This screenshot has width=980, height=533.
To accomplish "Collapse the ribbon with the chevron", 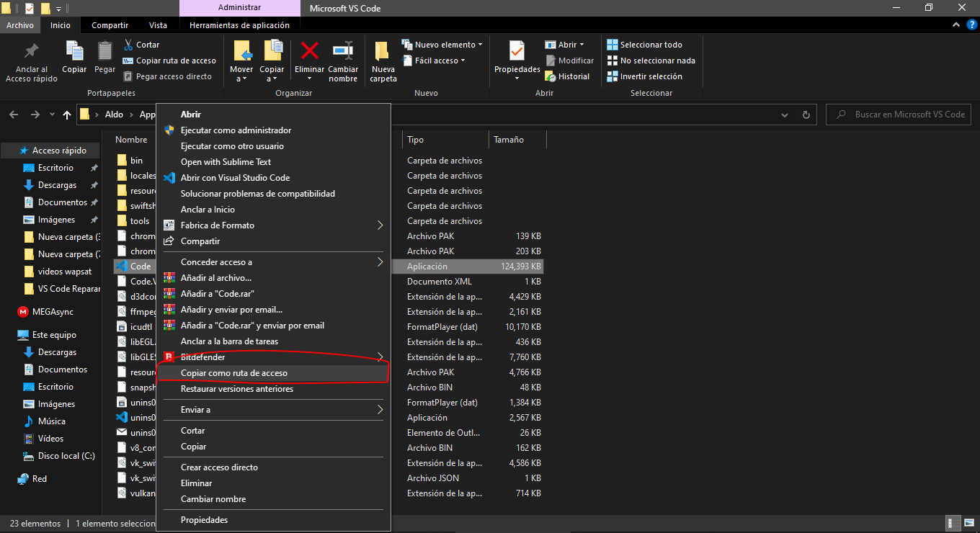I will [x=956, y=24].
